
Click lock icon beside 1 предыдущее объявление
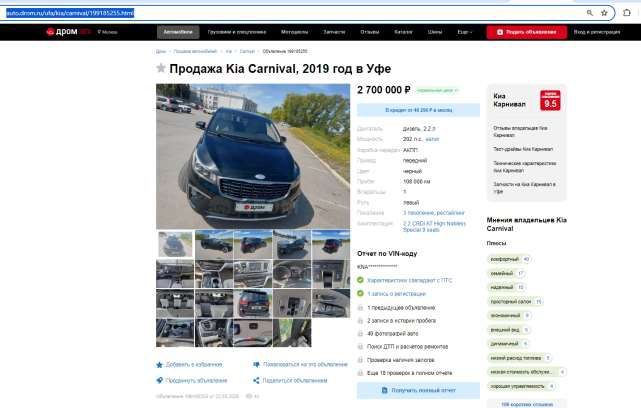point(360,308)
